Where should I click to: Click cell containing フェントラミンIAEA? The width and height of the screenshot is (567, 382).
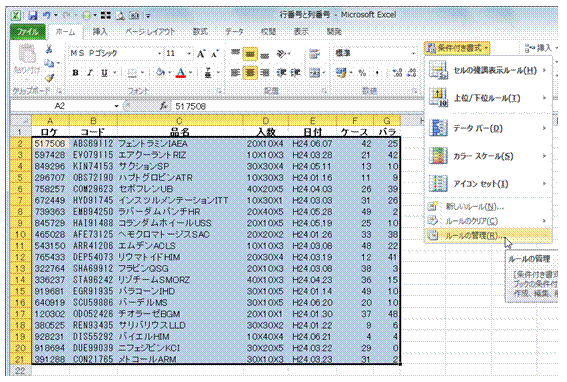[180, 144]
